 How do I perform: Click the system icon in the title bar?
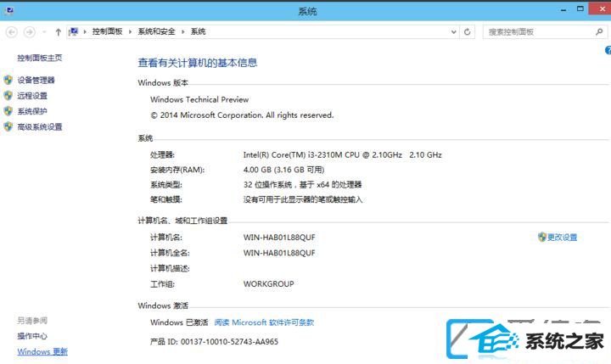click(9, 10)
